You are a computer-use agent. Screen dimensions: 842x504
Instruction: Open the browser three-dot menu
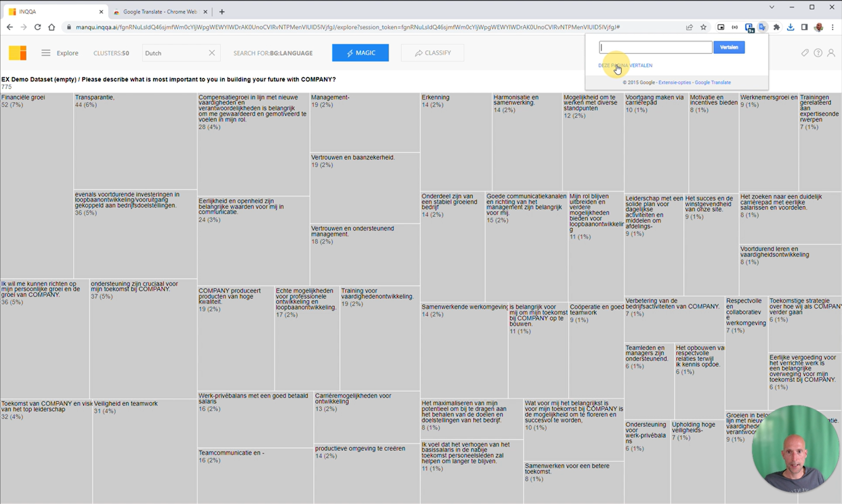(x=834, y=27)
